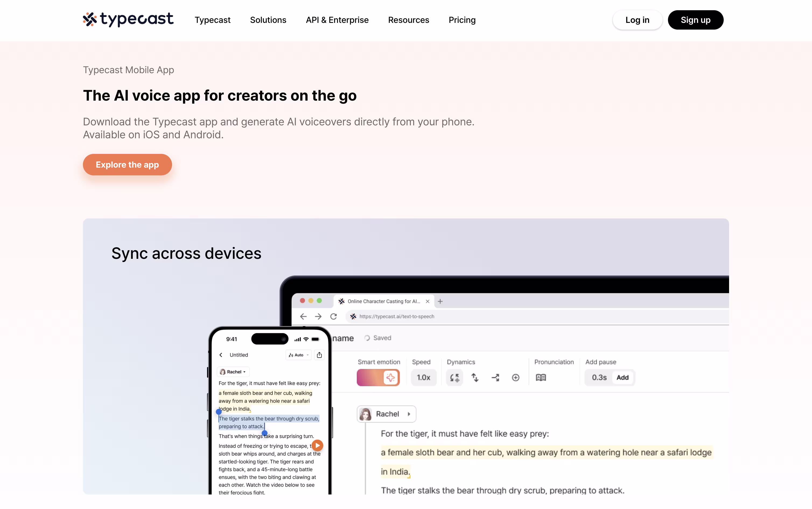This screenshot has width=812, height=509.
Task: Click the highlighted 'tiger stalks the bear' phone text
Action: 269,422
